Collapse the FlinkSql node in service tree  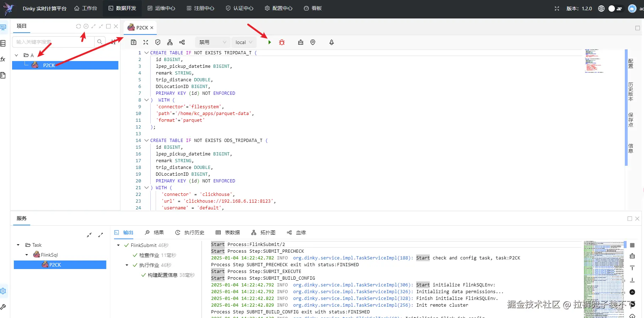coord(27,255)
